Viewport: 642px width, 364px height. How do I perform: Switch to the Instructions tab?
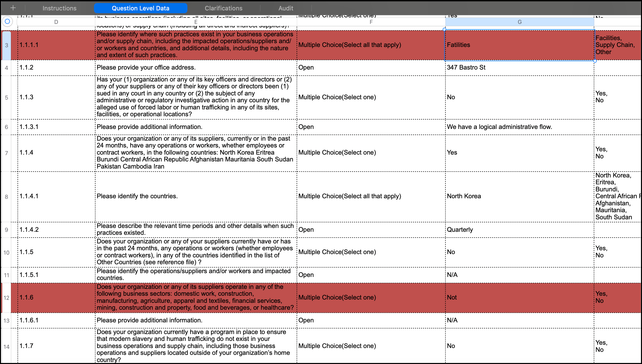(x=59, y=8)
